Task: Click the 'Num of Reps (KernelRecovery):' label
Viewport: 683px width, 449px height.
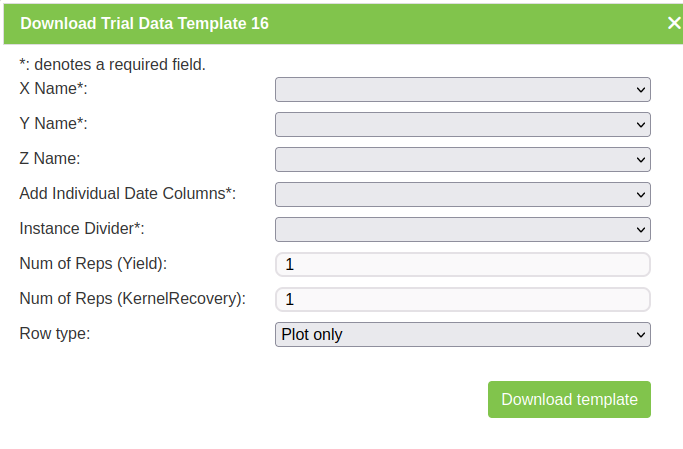Action: [x=132, y=298]
